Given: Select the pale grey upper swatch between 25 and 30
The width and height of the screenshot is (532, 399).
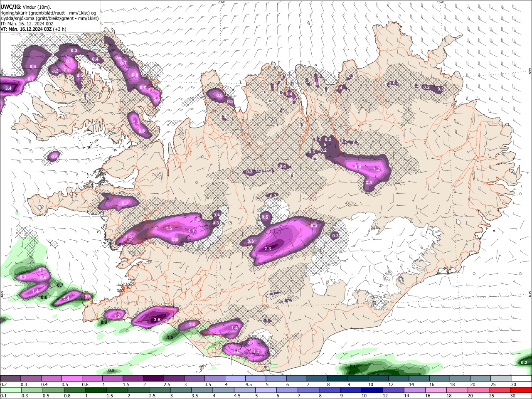Looking at the screenshot, I should point(501,379).
